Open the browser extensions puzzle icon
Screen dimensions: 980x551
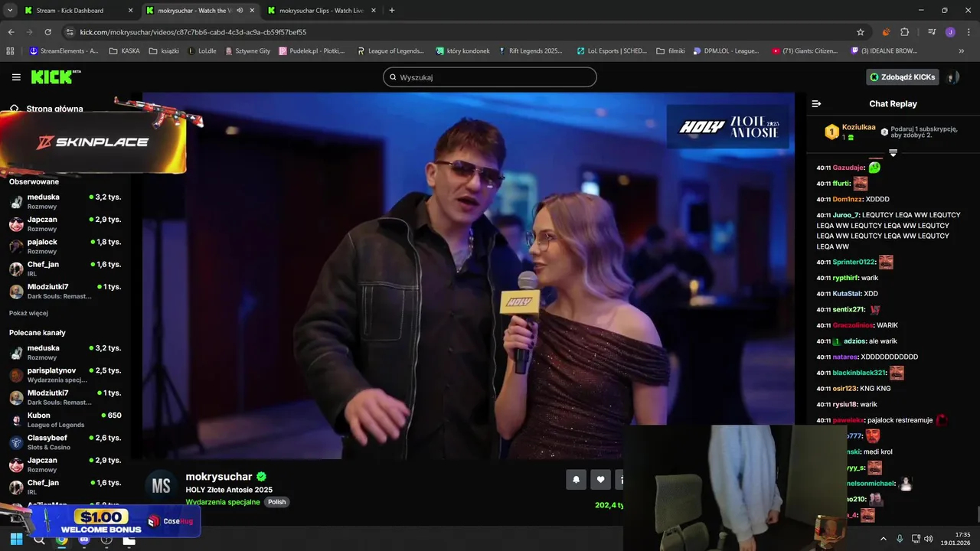904,32
